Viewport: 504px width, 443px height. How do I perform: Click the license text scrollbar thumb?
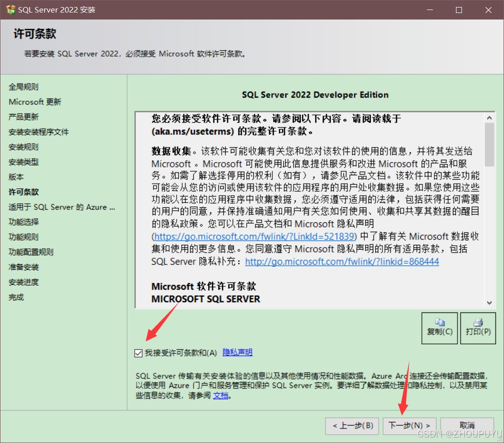point(489,145)
